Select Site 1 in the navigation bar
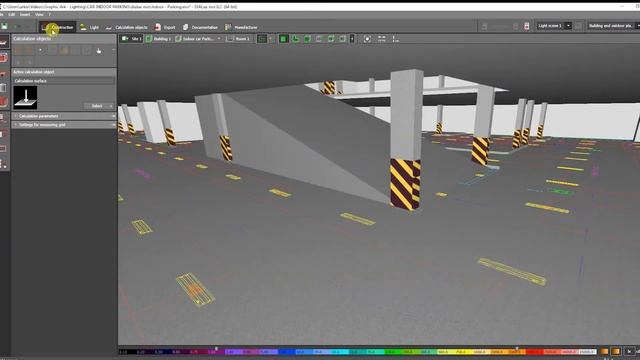640x360 pixels. coord(131,39)
